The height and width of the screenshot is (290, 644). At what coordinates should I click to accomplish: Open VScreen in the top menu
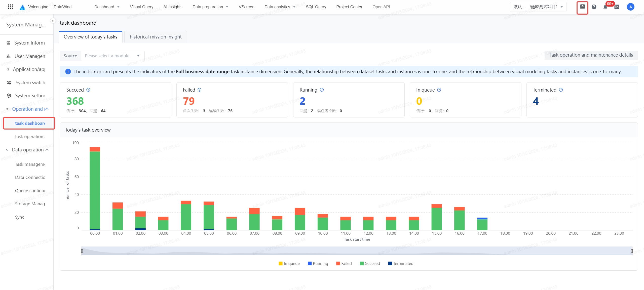pos(246,7)
